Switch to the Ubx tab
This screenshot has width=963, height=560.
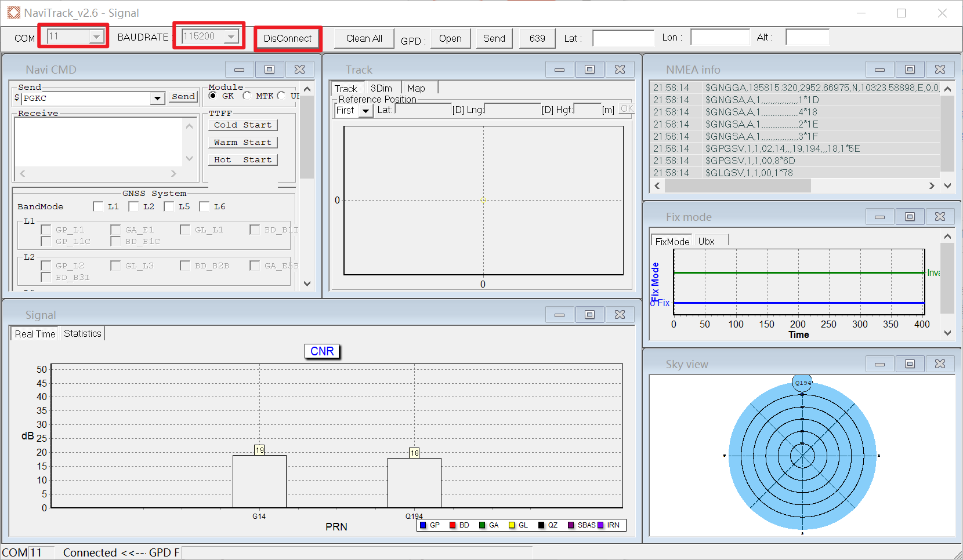(706, 241)
